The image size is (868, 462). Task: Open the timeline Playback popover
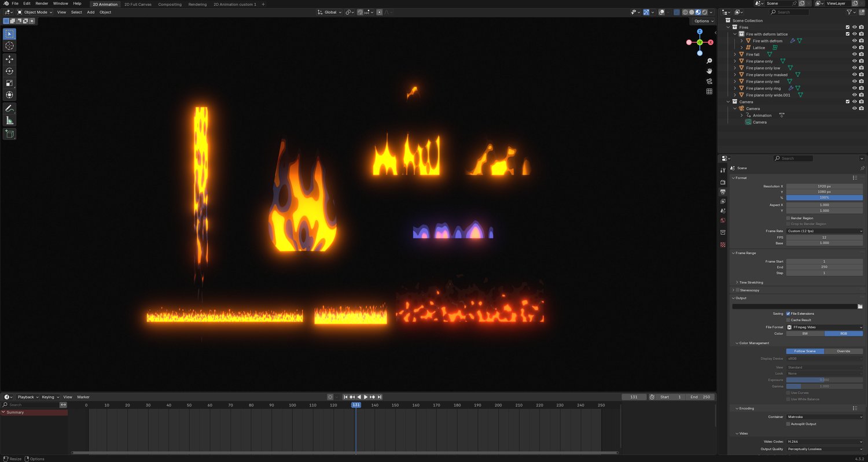point(27,397)
